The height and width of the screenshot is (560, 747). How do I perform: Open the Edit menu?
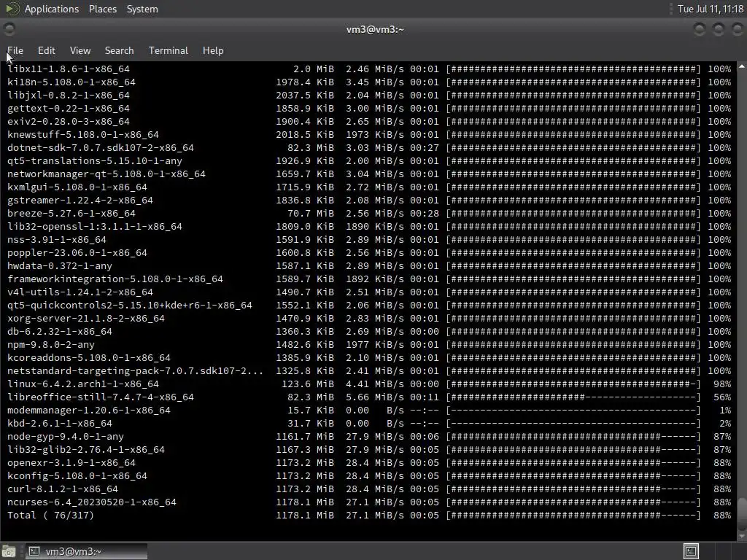[46, 50]
